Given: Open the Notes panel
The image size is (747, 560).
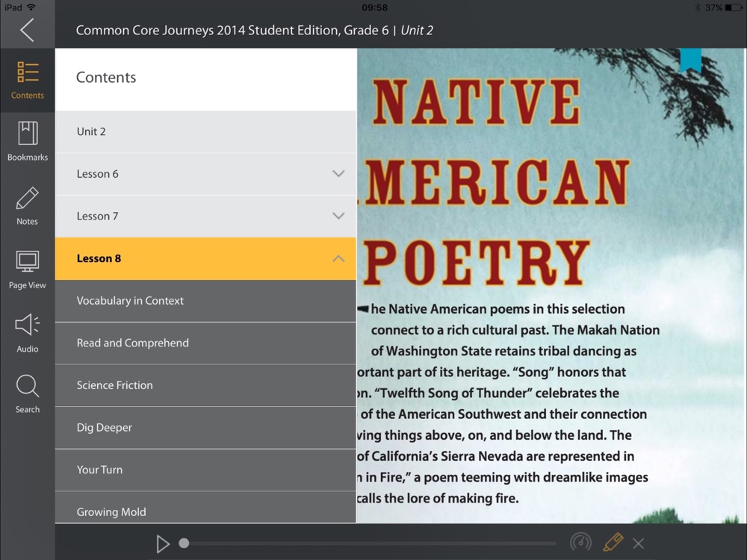Looking at the screenshot, I should click(28, 205).
